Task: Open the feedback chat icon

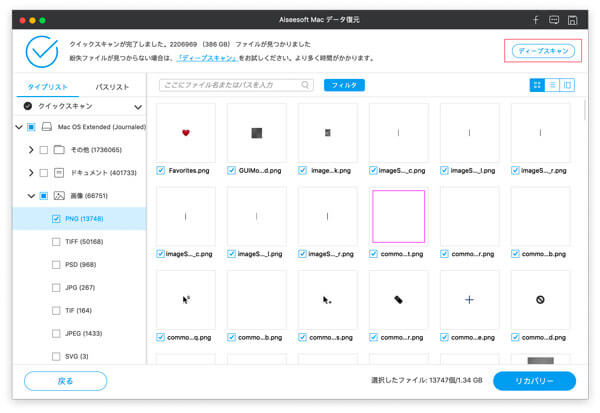Action: point(554,19)
